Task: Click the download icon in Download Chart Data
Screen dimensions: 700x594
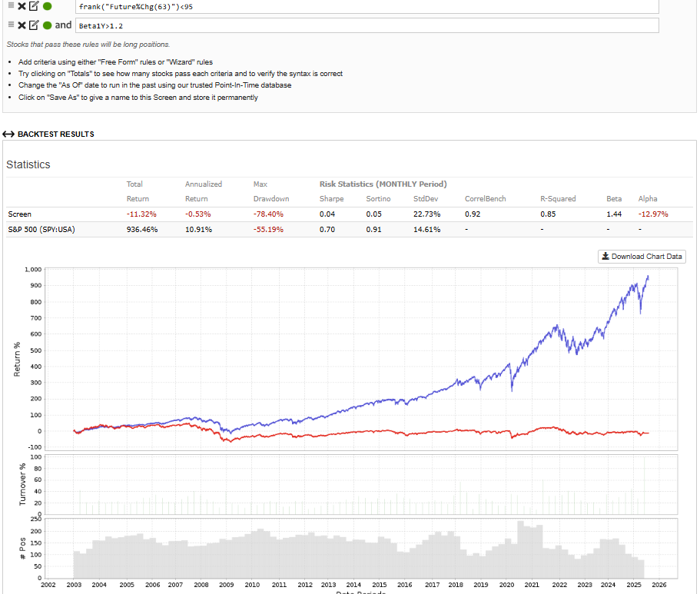Action: click(x=605, y=257)
